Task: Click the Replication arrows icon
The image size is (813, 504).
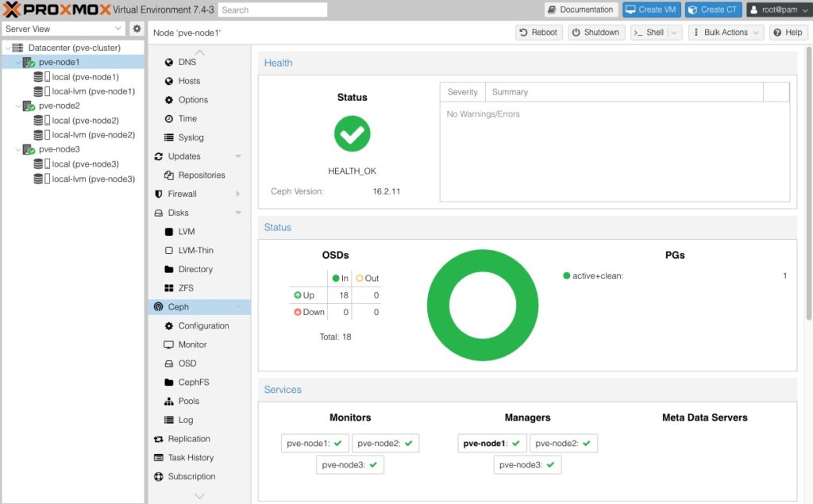Action: 158,439
